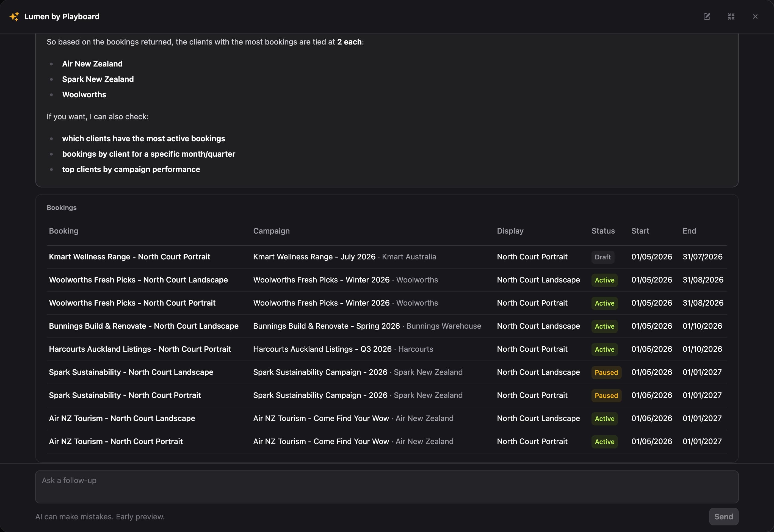Select Spark Sustainability - North Court Portrait booking
Image resolution: width=774 pixels, height=532 pixels.
pyautogui.click(x=125, y=395)
